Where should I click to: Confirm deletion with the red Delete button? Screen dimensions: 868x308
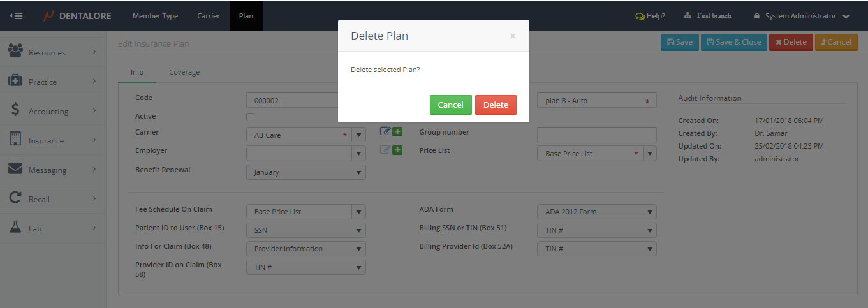[x=496, y=105]
